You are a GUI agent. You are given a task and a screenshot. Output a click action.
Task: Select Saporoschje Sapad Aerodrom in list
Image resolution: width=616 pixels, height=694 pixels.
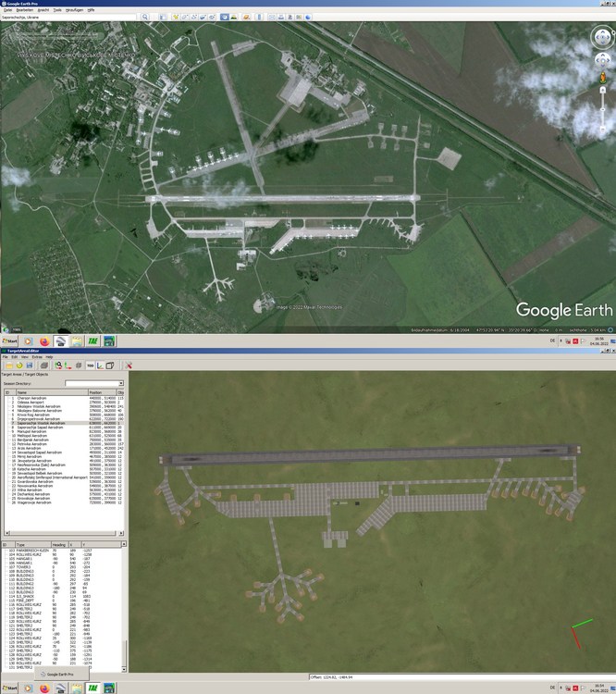[40, 428]
